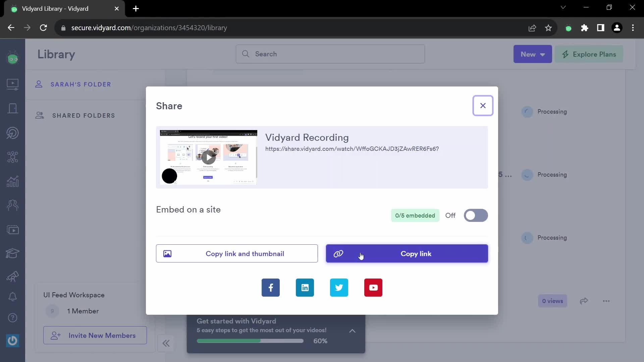Open the spiral target sidebar icon

click(13, 133)
